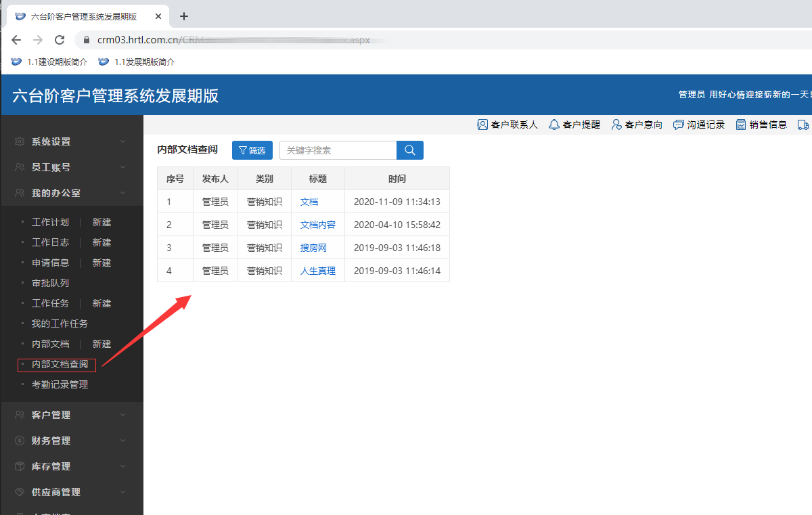Open a new browser tab
This screenshot has height=515, width=812.
(184, 16)
